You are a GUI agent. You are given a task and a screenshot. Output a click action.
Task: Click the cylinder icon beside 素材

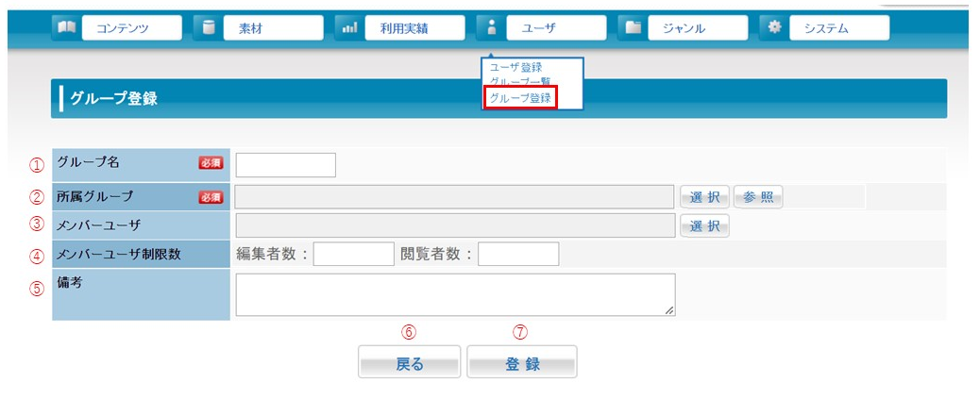207,28
